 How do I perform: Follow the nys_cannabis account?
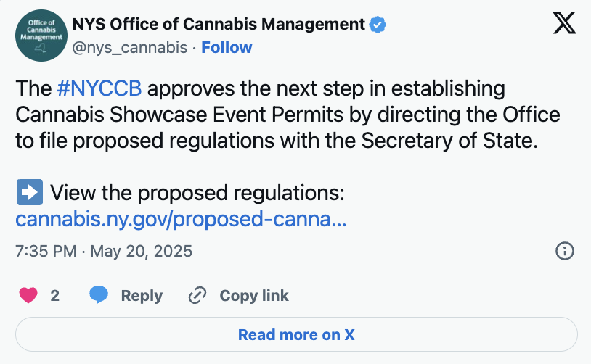[x=227, y=48]
